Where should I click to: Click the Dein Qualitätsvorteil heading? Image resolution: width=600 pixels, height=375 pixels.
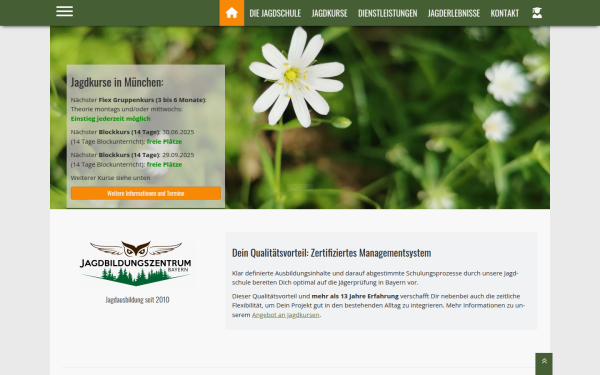tap(331, 253)
